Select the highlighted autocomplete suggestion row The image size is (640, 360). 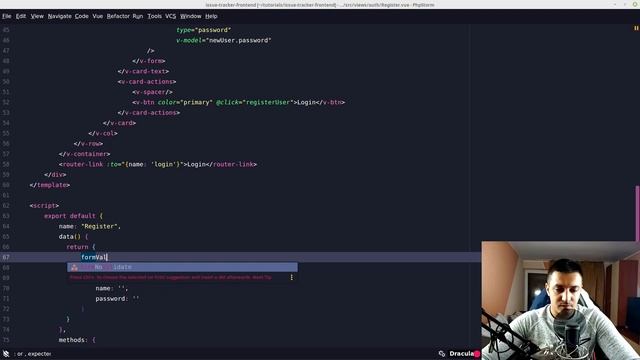coord(182,267)
